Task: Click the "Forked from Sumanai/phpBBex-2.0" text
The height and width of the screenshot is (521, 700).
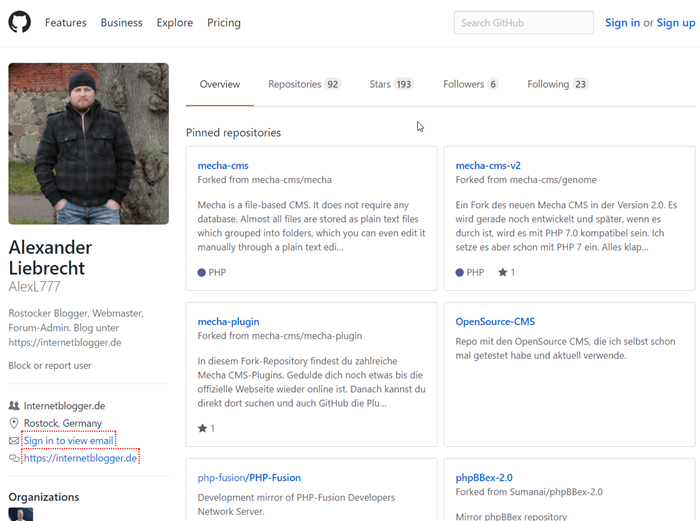Action: click(529, 492)
